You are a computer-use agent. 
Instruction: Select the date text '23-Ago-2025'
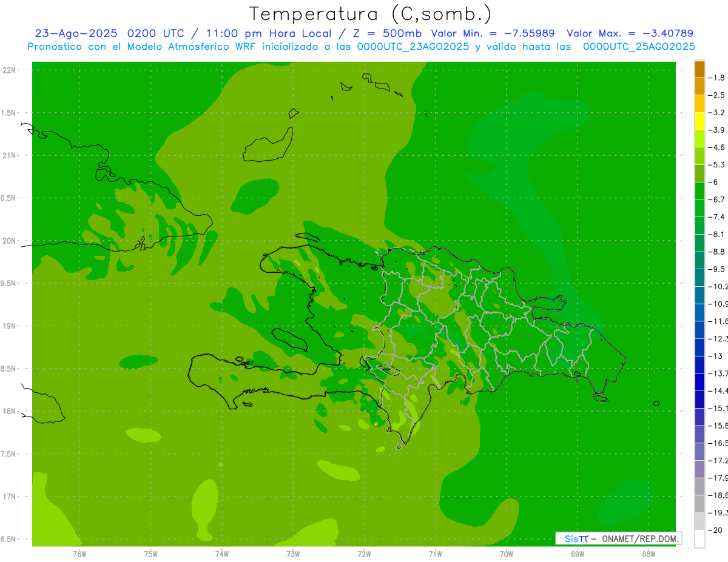[76, 33]
